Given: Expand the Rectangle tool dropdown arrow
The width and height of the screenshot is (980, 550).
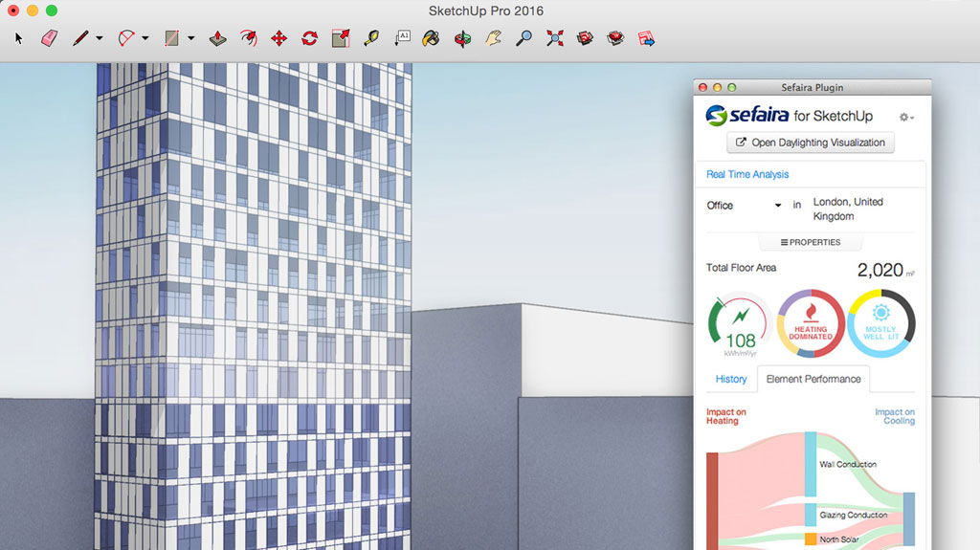Looking at the screenshot, I should (191, 38).
